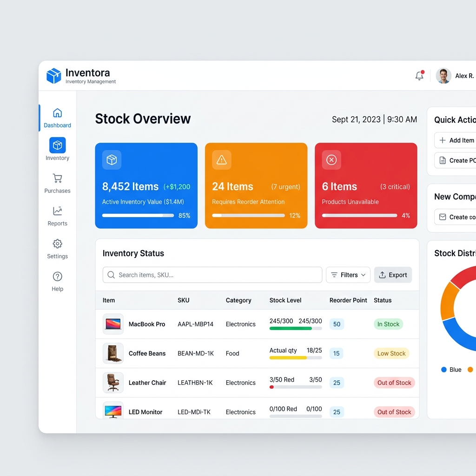The width and height of the screenshot is (476, 476).
Task: Click the search magnifier in Inventory Status
Action: [x=111, y=275]
